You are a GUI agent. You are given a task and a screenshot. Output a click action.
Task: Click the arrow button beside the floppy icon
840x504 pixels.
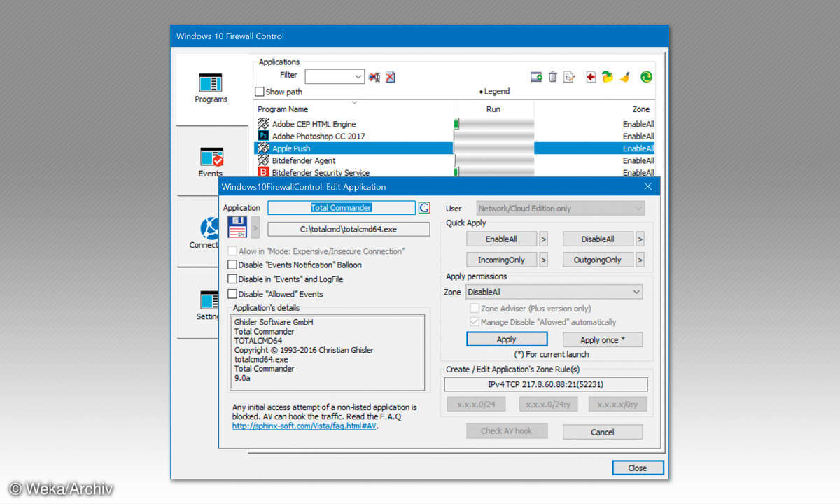255,227
